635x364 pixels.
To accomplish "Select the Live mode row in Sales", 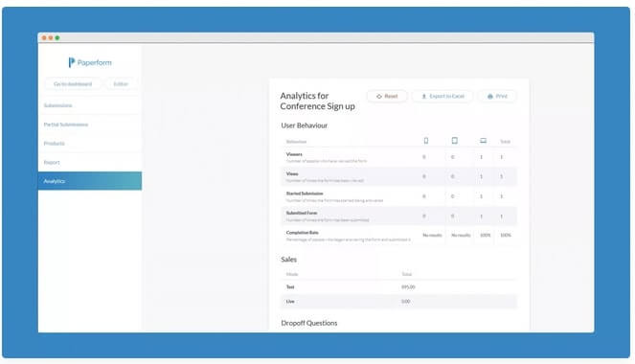I will (398, 302).
